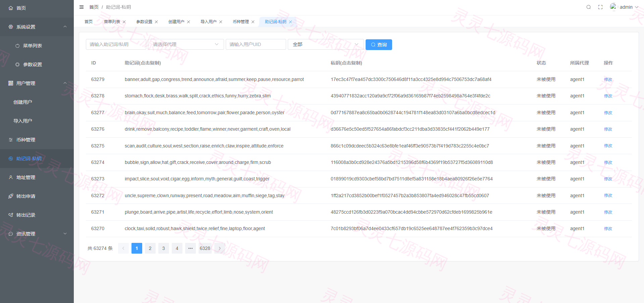Go to last page 6328
Image resolution: width=644 pixels, height=303 pixels.
[x=205, y=248]
